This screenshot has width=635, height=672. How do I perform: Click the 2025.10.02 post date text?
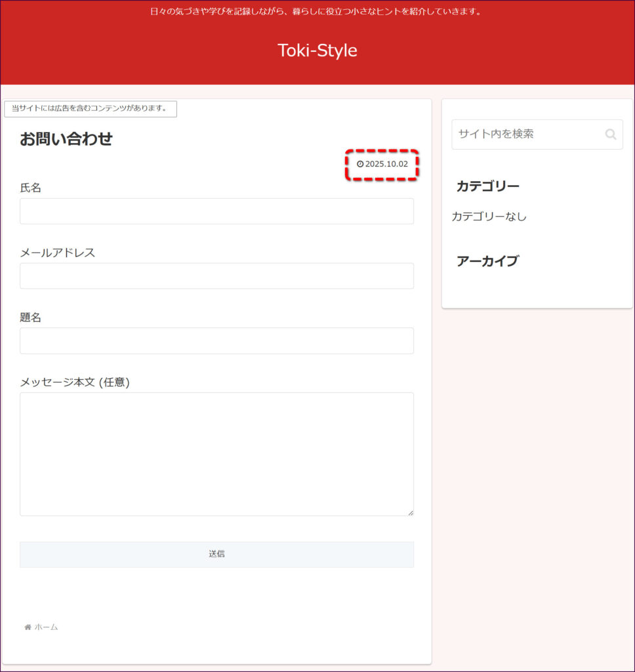[x=386, y=164]
